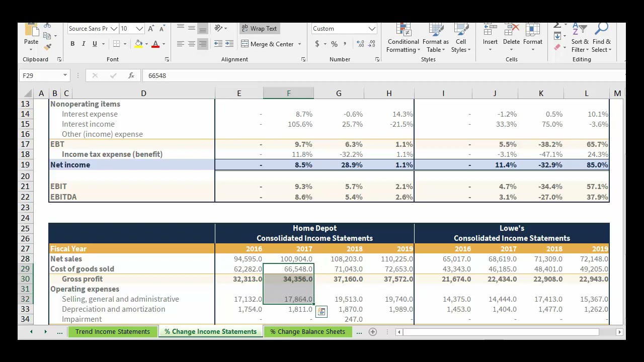Click the Clear eraser icon
Viewport: 644px width, 362px height.
tap(557, 47)
